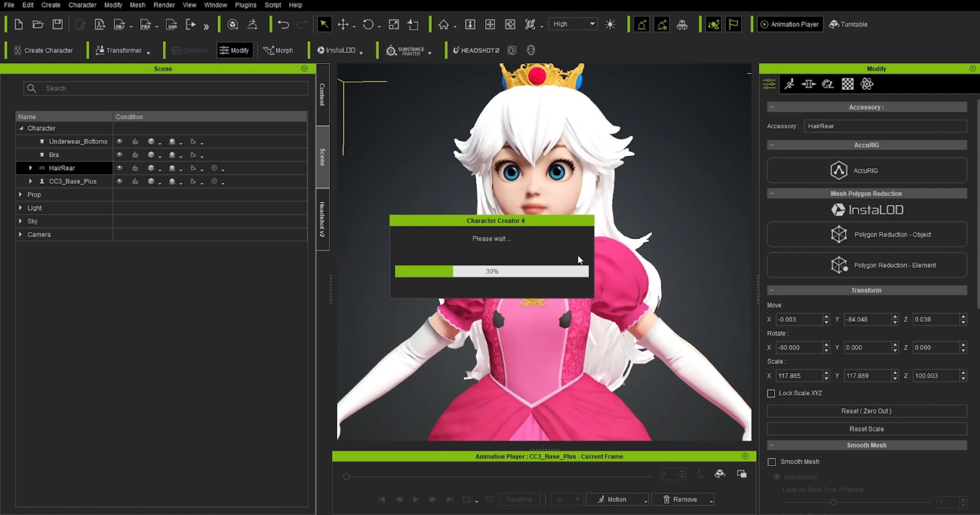
Task: Expand the Camera tree node
Action: tap(20, 235)
